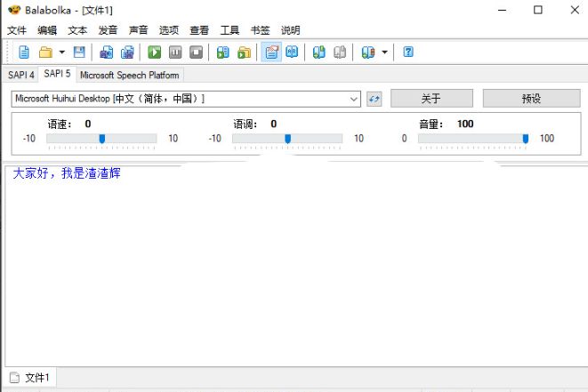Select the SAPI 5 tab
This screenshot has width=588, height=392.
[x=57, y=74]
